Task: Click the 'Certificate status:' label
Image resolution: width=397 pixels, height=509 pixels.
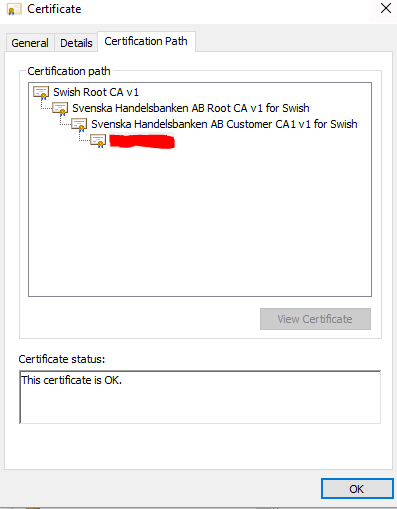Action: tap(62, 359)
